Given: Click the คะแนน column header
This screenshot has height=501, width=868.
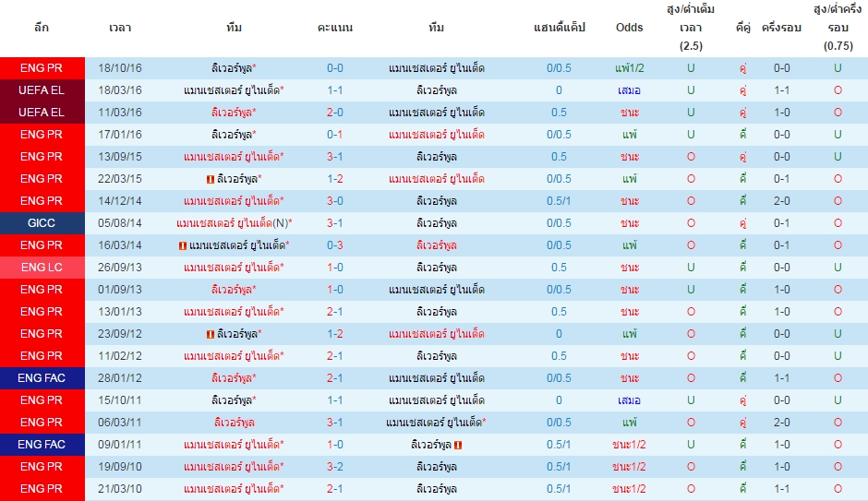Looking at the screenshot, I should [335, 27].
